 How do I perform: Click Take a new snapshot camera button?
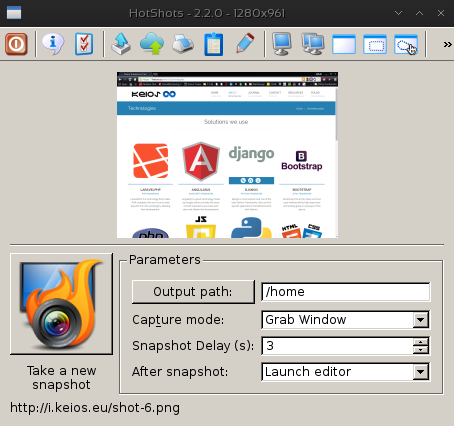coord(61,304)
